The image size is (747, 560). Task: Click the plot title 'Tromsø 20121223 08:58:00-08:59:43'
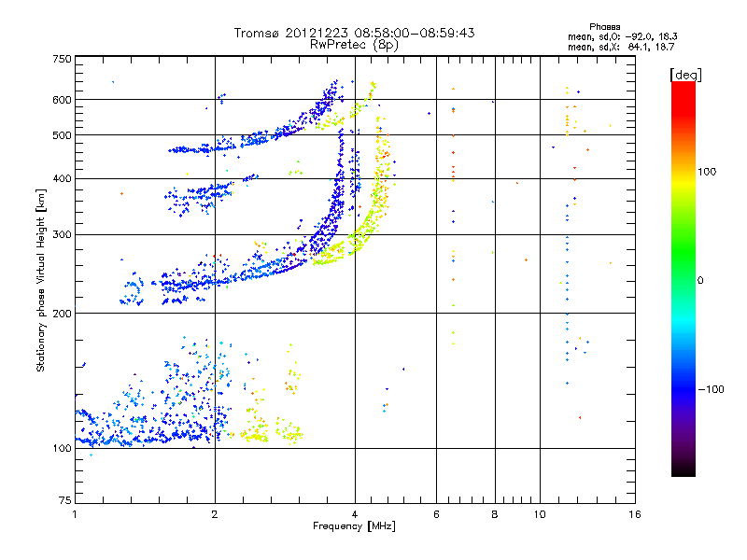(x=354, y=33)
